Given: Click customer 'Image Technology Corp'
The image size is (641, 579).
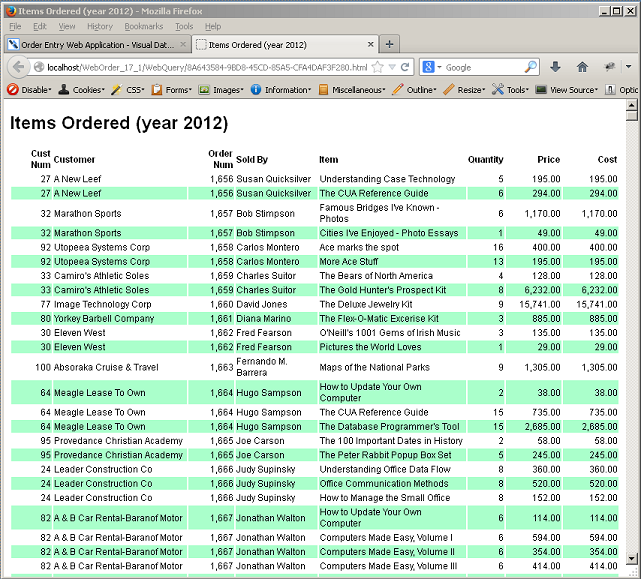Looking at the screenshot, I should (103, 304).
